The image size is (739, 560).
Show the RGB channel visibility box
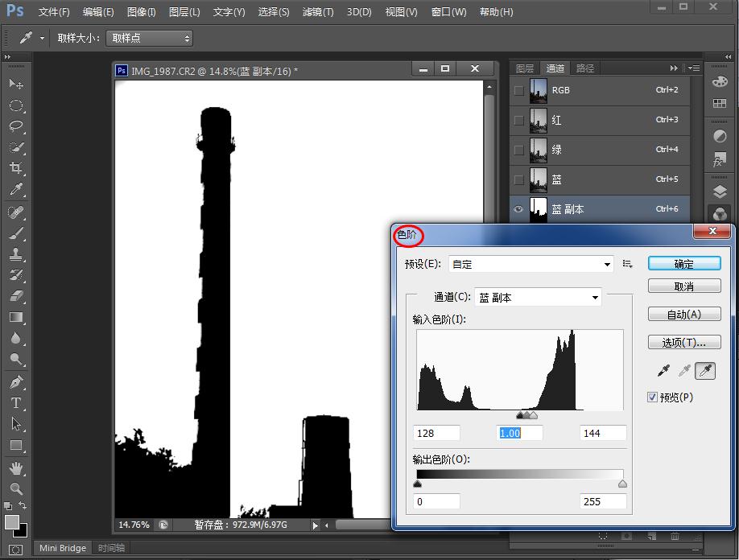click(519, 90)
